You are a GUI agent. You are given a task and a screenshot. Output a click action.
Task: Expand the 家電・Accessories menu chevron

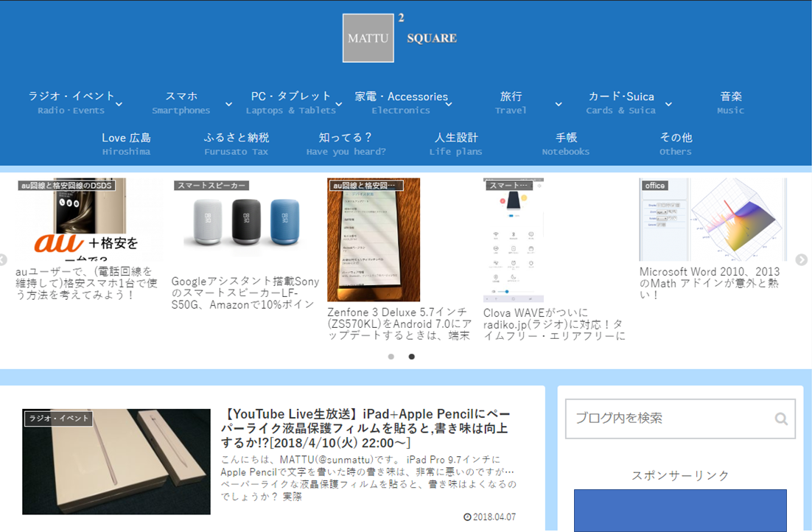(x=449, y=104)
